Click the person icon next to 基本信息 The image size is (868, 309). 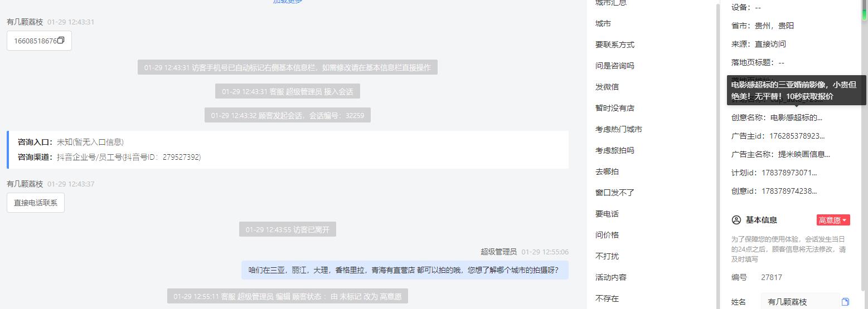(736, 220)
